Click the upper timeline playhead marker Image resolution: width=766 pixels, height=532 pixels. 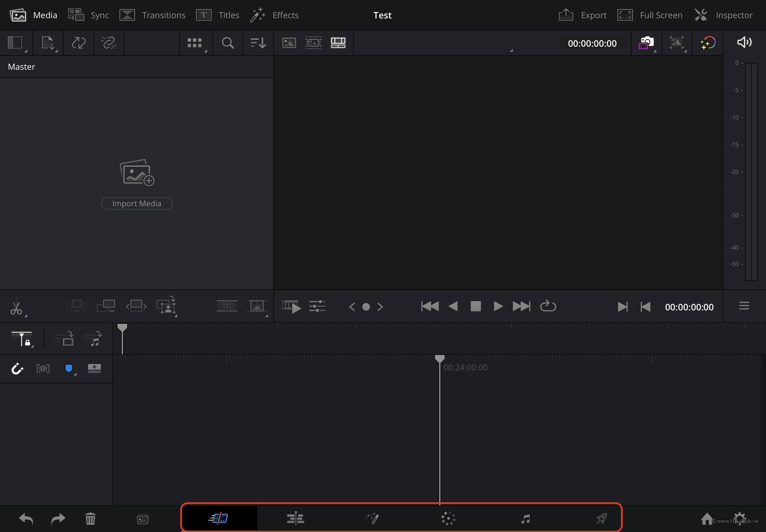(122, 328)
